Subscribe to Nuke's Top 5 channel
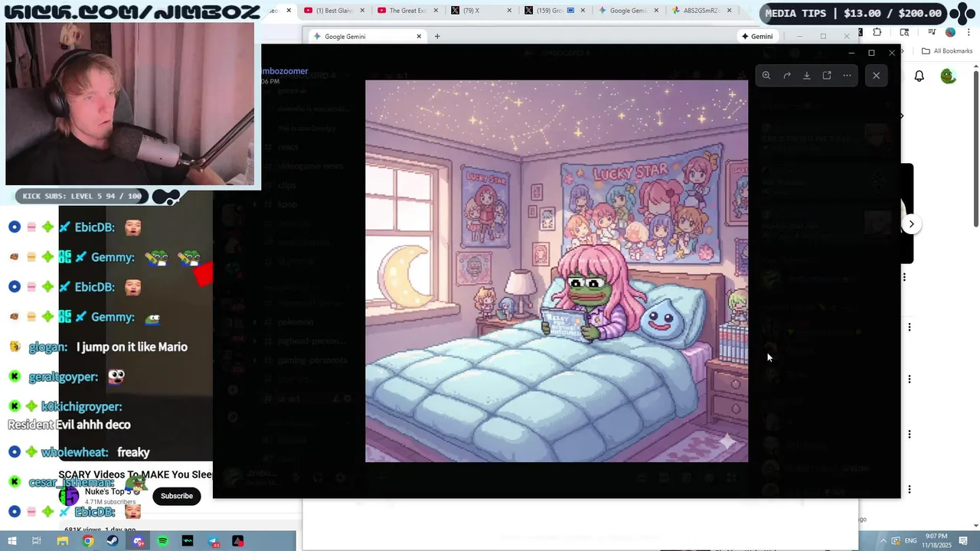Viewport: 980px width, 551px height. coord(176,496)
